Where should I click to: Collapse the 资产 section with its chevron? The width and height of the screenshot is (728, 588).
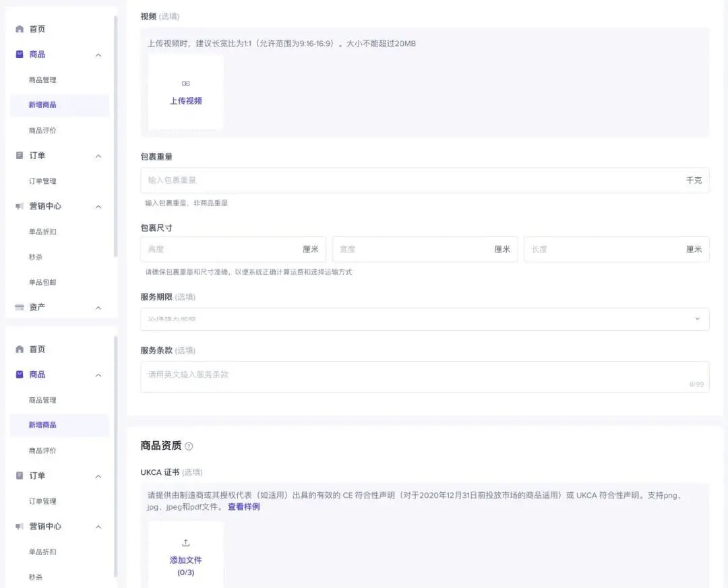pos(98,308)
